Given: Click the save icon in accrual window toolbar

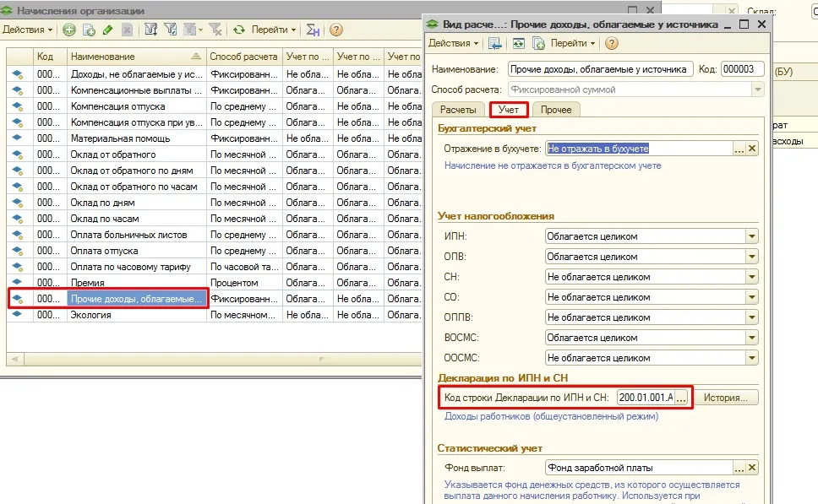Looking at the screenshot, I should coord(494,43).
